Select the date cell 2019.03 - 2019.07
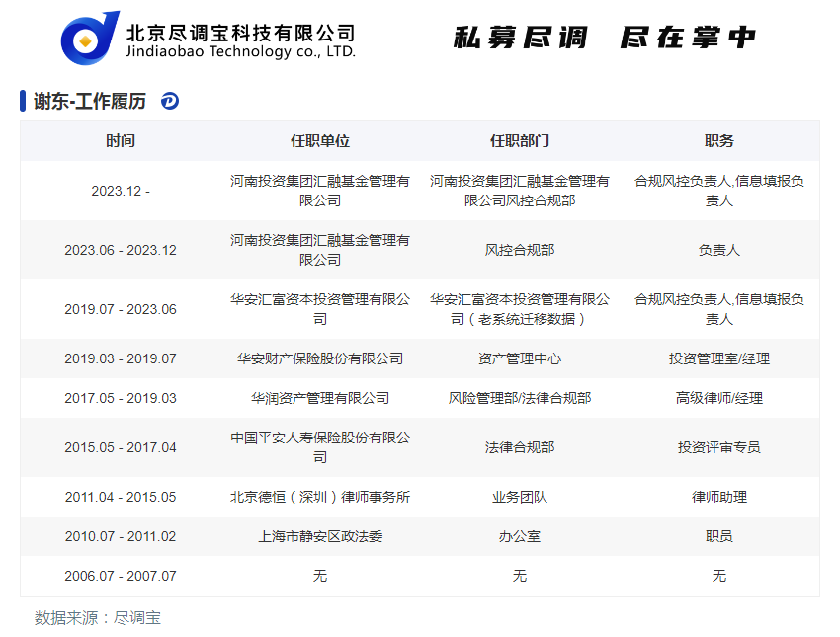This screenshot has width=840, height=637. point(121,358)
